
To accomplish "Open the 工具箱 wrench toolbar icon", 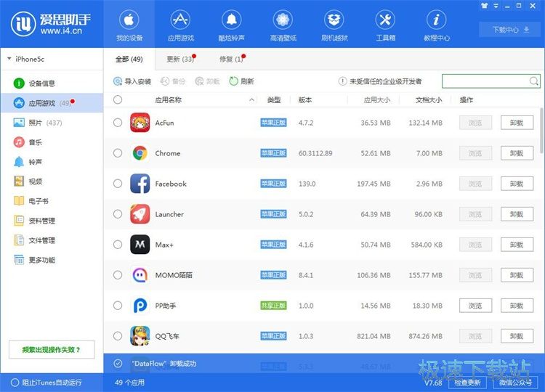I will (385, 20).
